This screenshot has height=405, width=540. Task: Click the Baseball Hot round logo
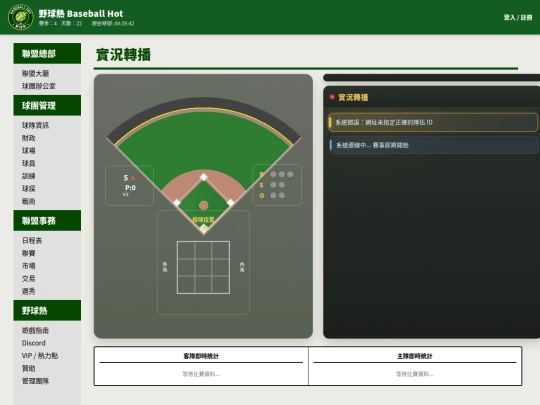coord(21,17)
